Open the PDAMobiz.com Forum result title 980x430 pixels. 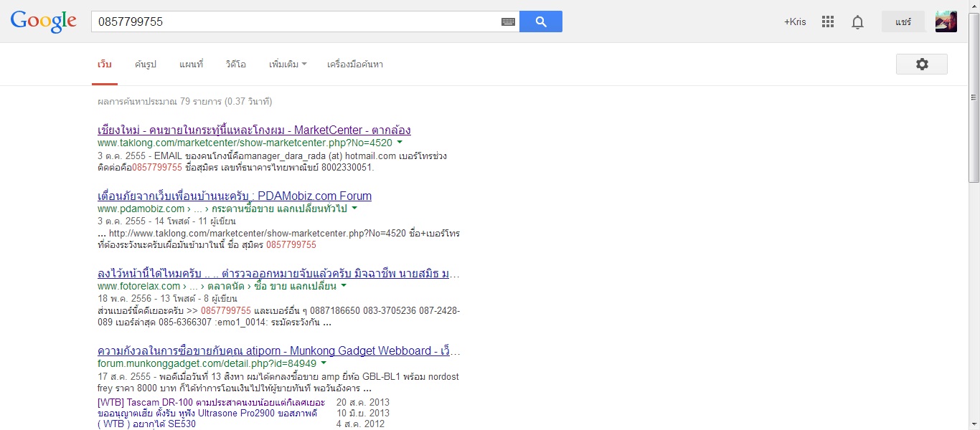click(235, 196)
